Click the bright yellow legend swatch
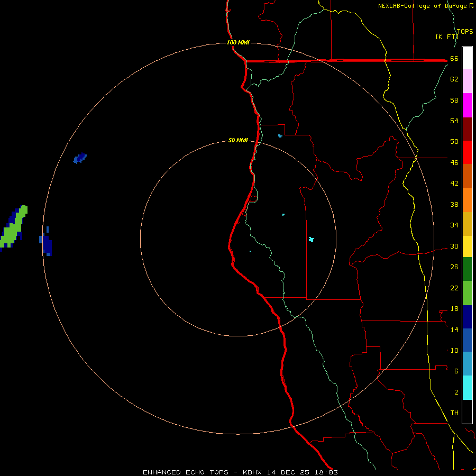Screen dimensions: 476x476 467,246
